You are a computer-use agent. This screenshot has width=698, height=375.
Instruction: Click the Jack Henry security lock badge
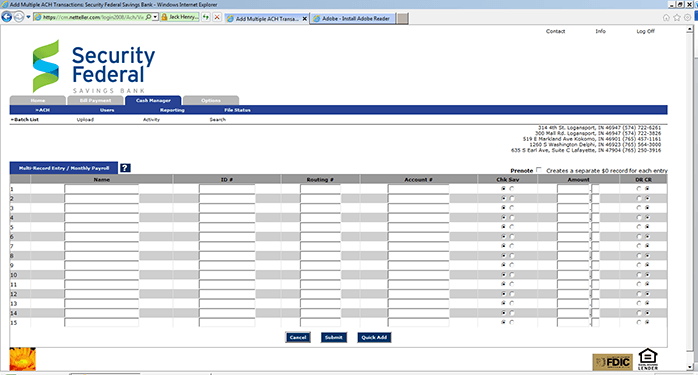179,17
